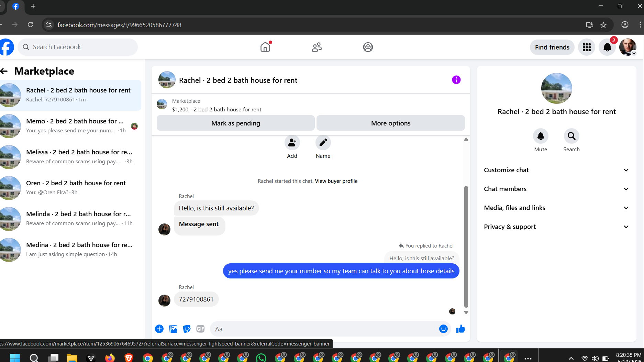
Task: Open conversation information purple icon
Action: tap(456, 80)
